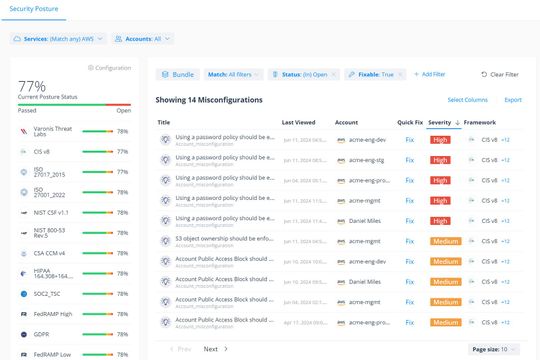This screenshot has width=540, height=360.
Task: Click the Next page chevron arrow
Action: (226, 349)
